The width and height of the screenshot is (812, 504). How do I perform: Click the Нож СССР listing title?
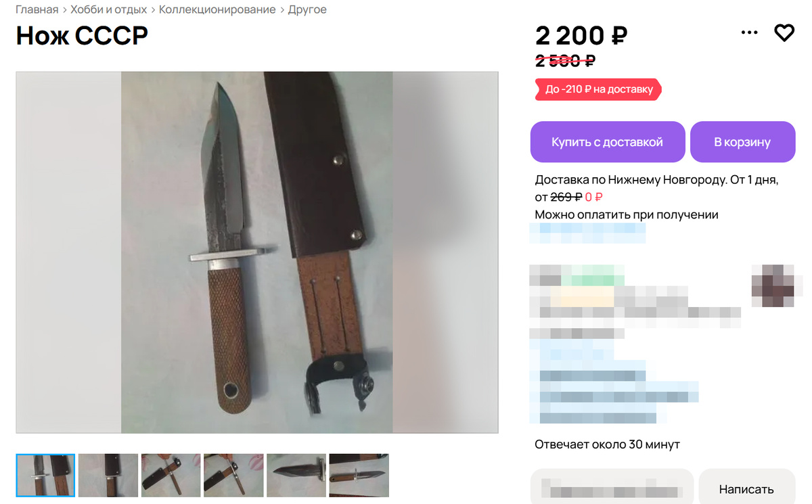pyautogui.click(x=82, y=35)
